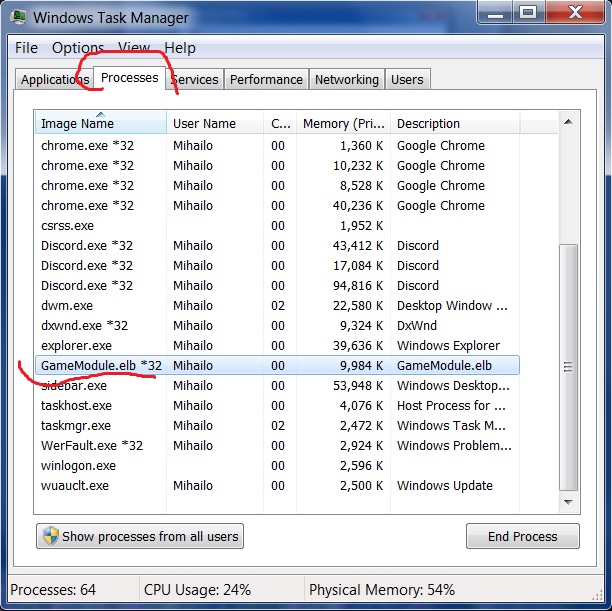Click the Desktop Window description cell
This screenshot has height=611, width=612.
452,305
